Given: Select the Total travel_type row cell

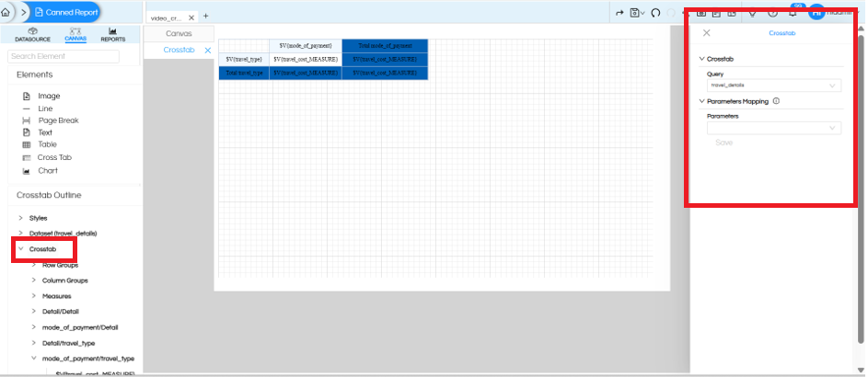Looking at the screenshot, I should coord(244,73).
